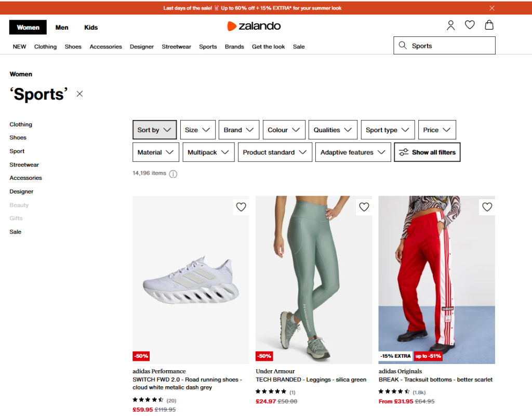Viewport: 532px width, 416px height.
Task: Click the items count info icon
Action: (173, 174)
